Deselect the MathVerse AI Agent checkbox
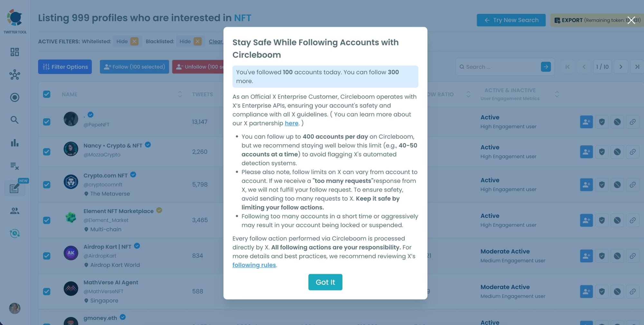This screenshot has height=325, width=644. [47, 292]
